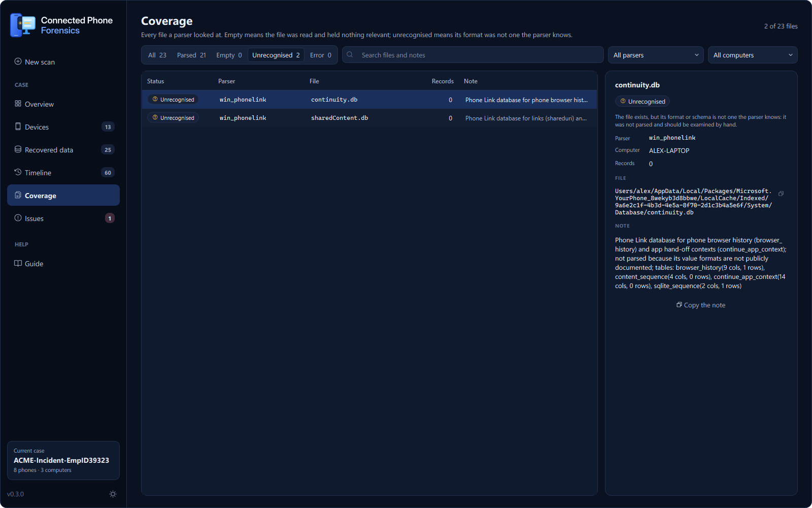
Task: Open the Issues section
Action: pyautogui.click(x=63, y=218)
